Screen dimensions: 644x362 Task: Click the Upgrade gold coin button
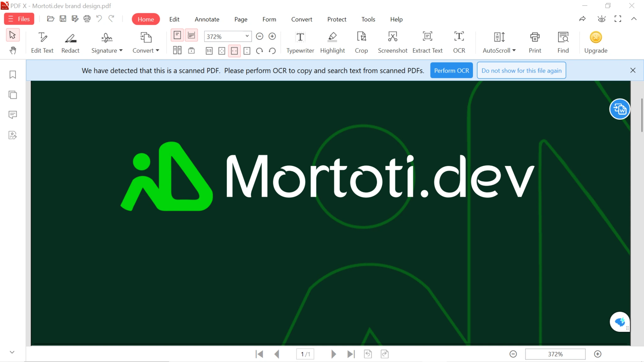596,43
